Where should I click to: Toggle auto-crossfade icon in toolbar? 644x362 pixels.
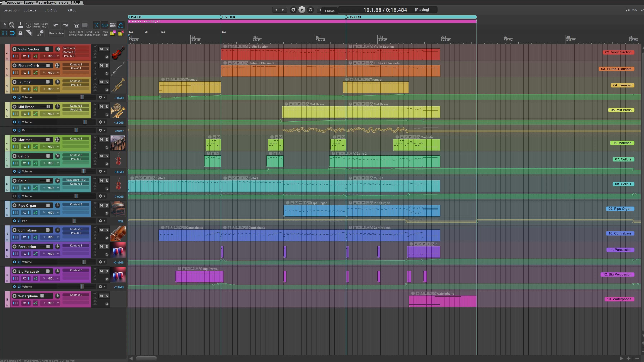tap(96, 25)
